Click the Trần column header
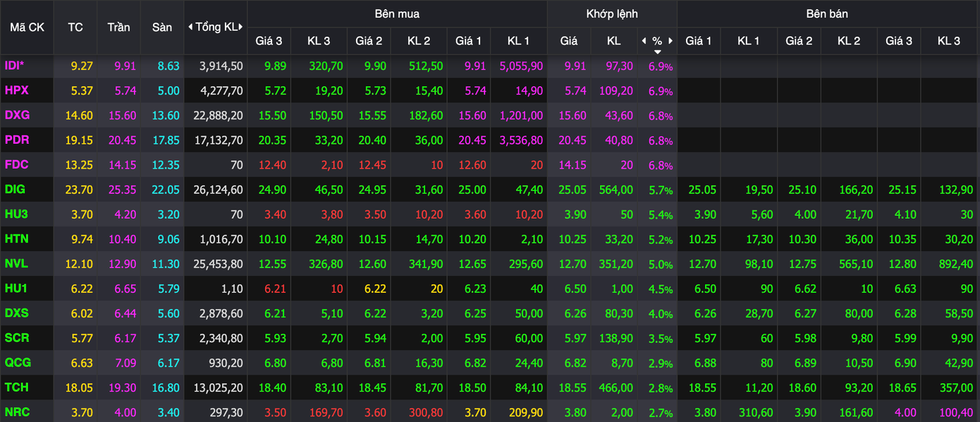Viewport: 980px width, 422px height. pos(118,28)
